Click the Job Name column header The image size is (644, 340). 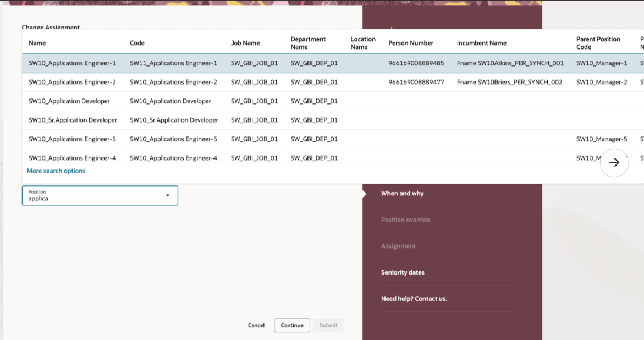(245, 43)
